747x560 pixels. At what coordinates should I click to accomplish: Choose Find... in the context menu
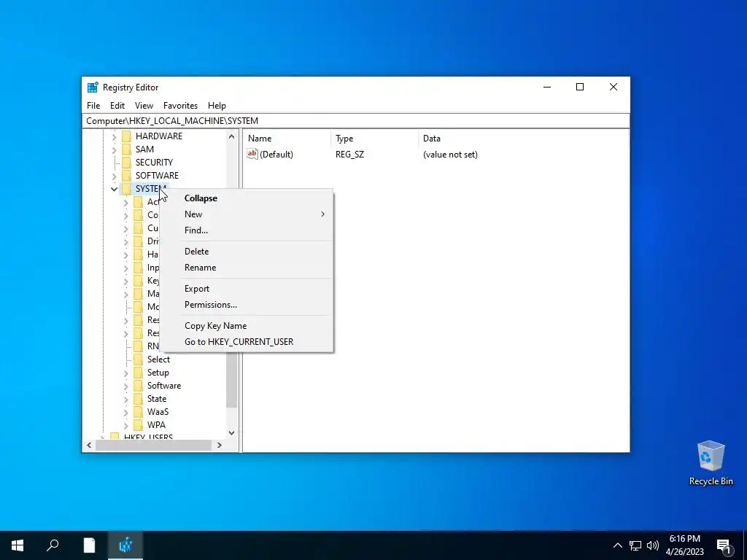point(247,230)
